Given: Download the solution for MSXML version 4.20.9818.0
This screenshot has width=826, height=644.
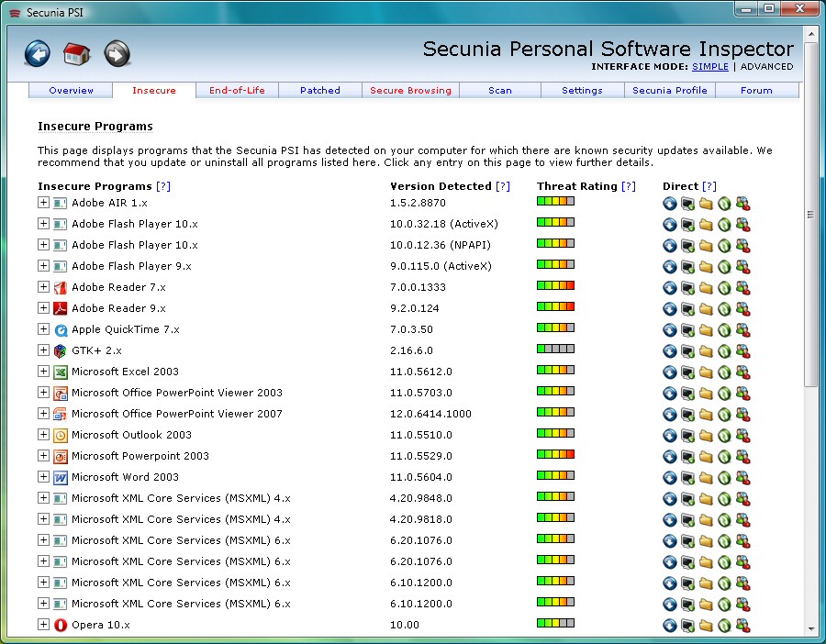Looking at the screenshot, I should [x=670, y=520].
